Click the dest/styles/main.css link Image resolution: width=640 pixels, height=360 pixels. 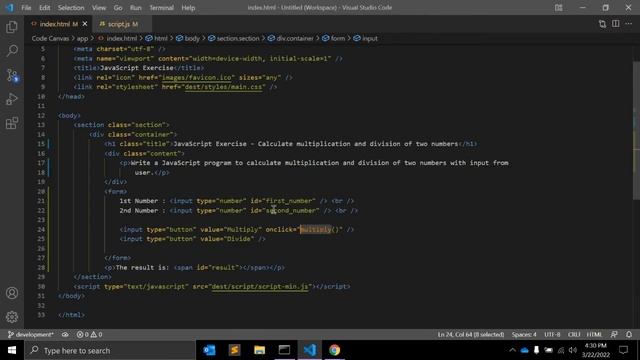point(223,87)
